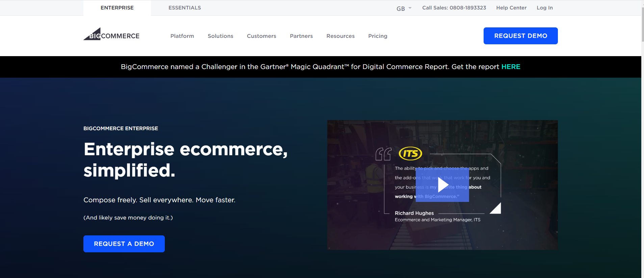The image size is (644, 278).
Task: Switch to the Essentials tab
Action: tap(185, 8)
